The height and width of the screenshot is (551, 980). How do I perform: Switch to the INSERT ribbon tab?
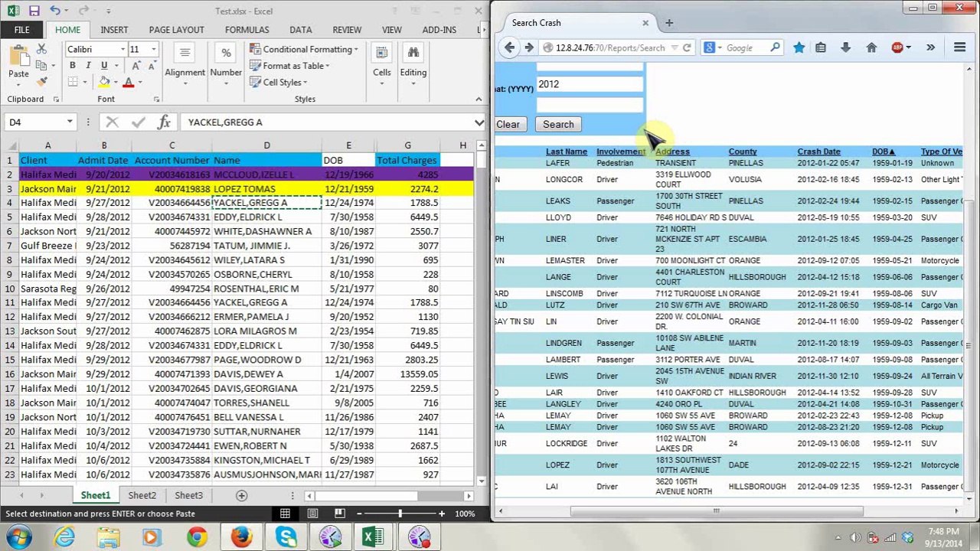click(x=114, y=30)
